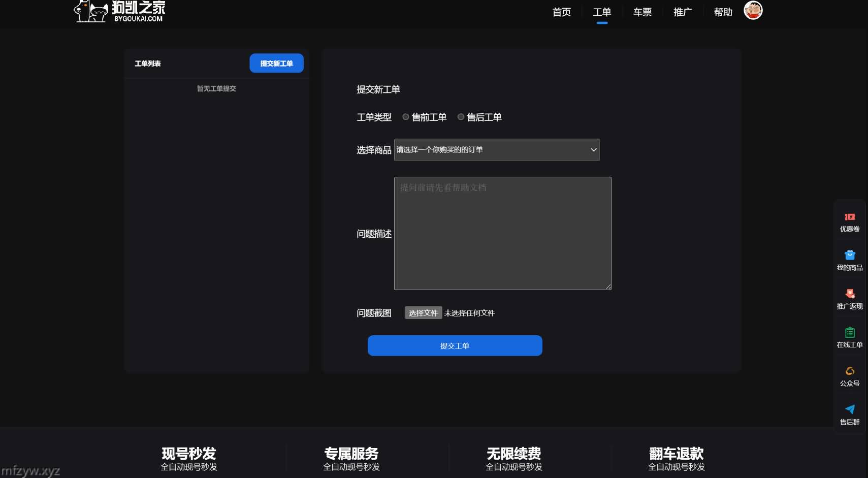868x478 pixels.
Task: Open 在线工单 clipboard icon
Action: [849, 333]
